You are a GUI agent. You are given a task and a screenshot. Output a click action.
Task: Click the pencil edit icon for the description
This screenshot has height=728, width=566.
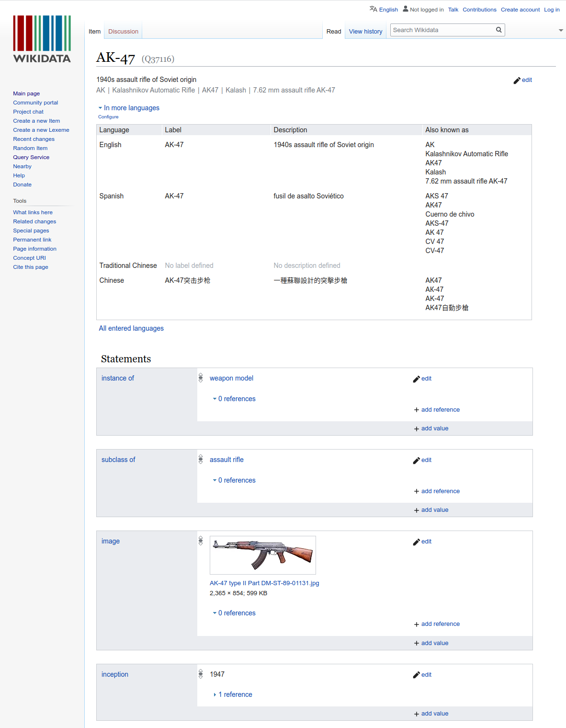[x=517, y=81]
